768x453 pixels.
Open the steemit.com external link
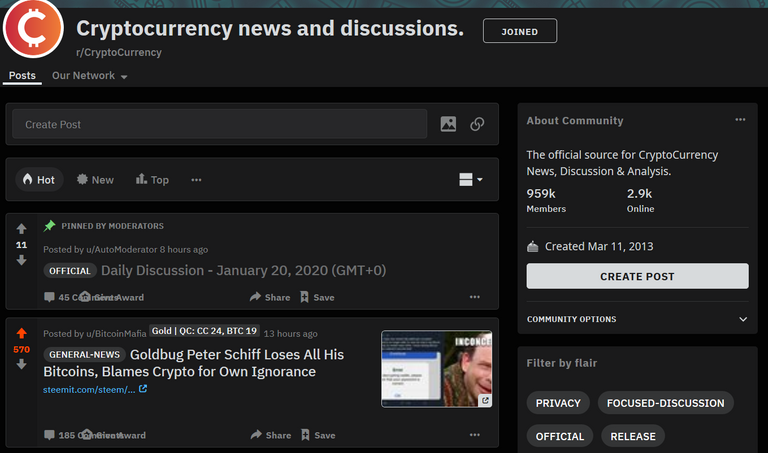click(95, 390)
